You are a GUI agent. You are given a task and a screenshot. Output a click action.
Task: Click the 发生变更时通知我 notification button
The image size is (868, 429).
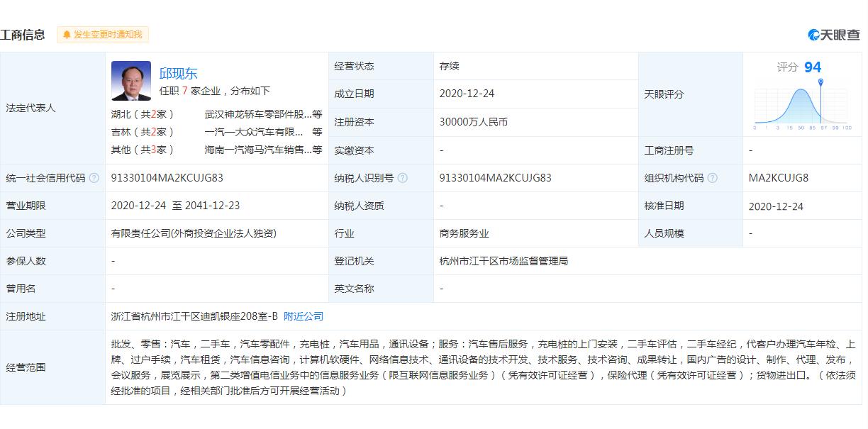[x=103, y=34]
